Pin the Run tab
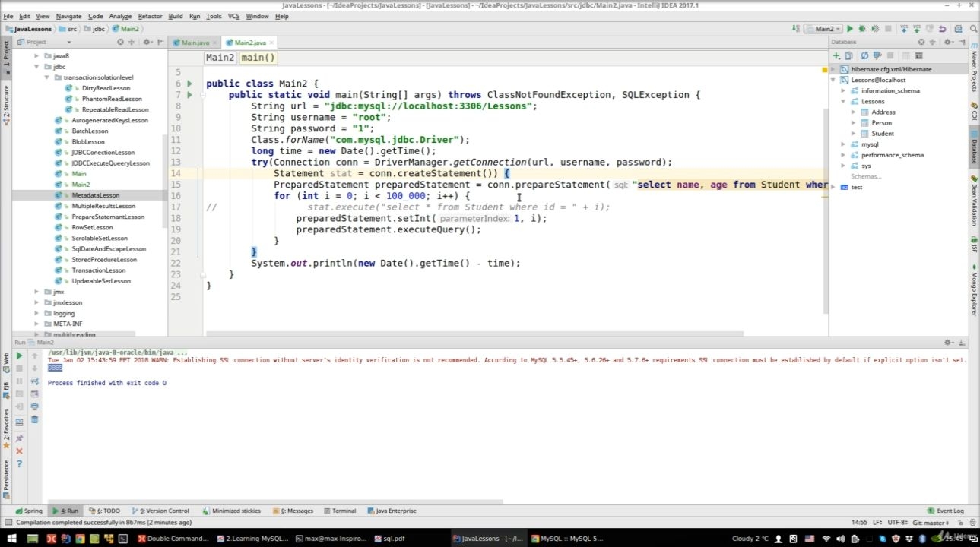980x547 pixels. tap(19, 438)
